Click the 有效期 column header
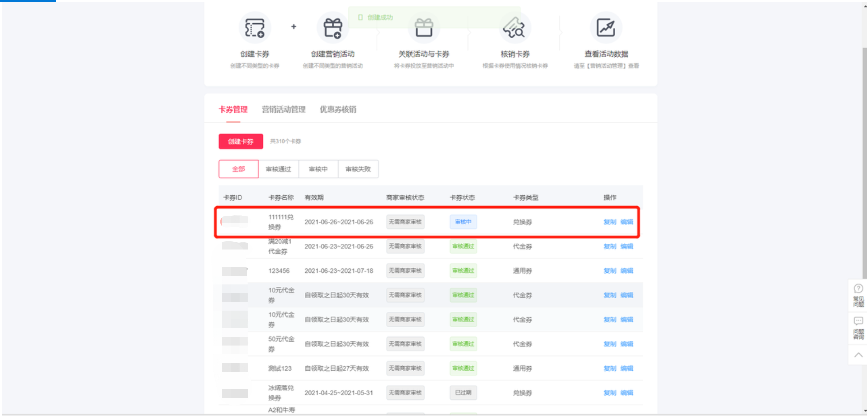This screenshot has width=868, height=419. tap(314, 197)
